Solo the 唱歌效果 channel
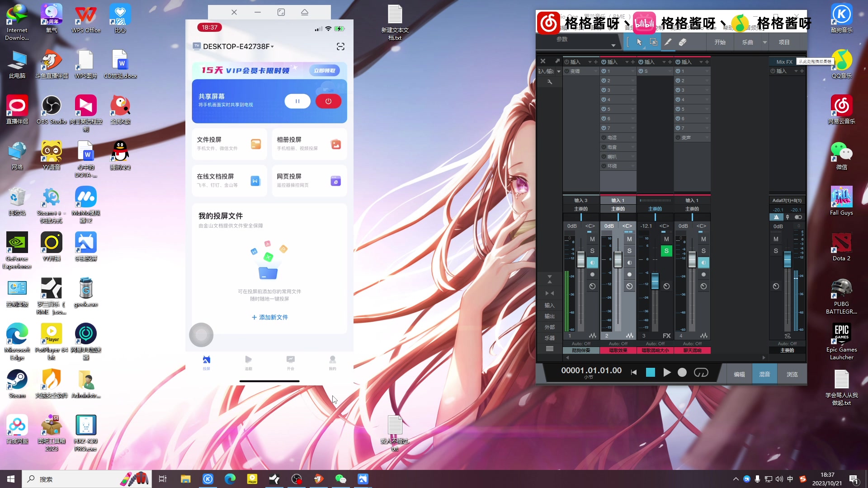The height and width of the screenshot is (488, 868). (629, 251)
